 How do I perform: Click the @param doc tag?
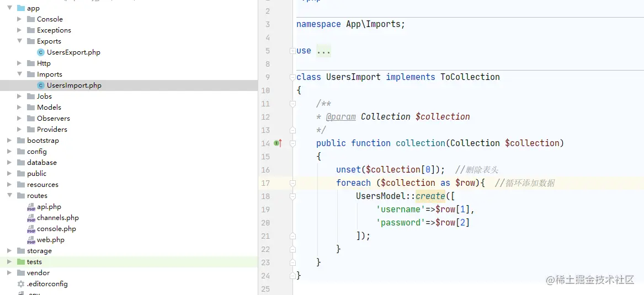click(x=341, y=116)
